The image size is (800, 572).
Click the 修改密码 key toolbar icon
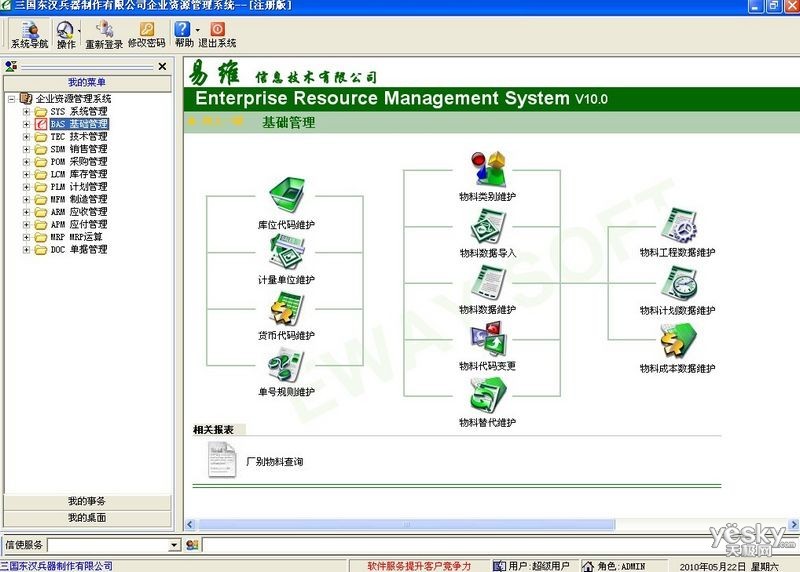[x=146, y=30]
